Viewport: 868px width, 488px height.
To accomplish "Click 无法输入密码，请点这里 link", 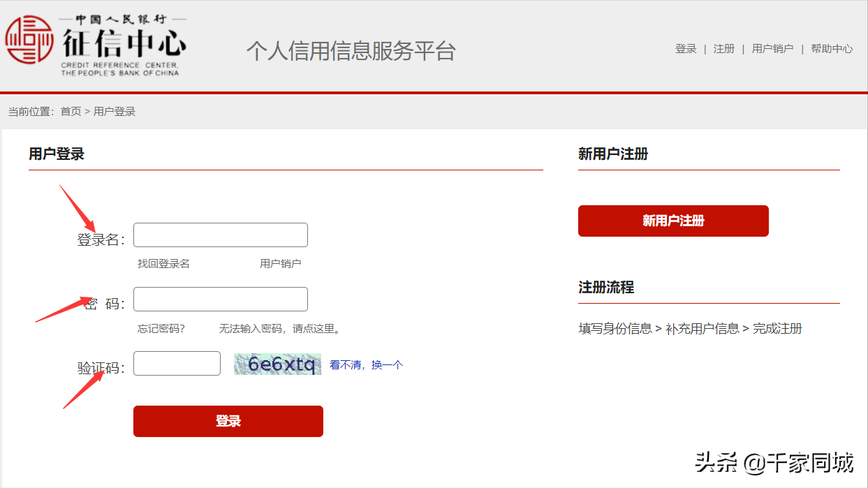I will pyautogui.click(x=279, y=328).
